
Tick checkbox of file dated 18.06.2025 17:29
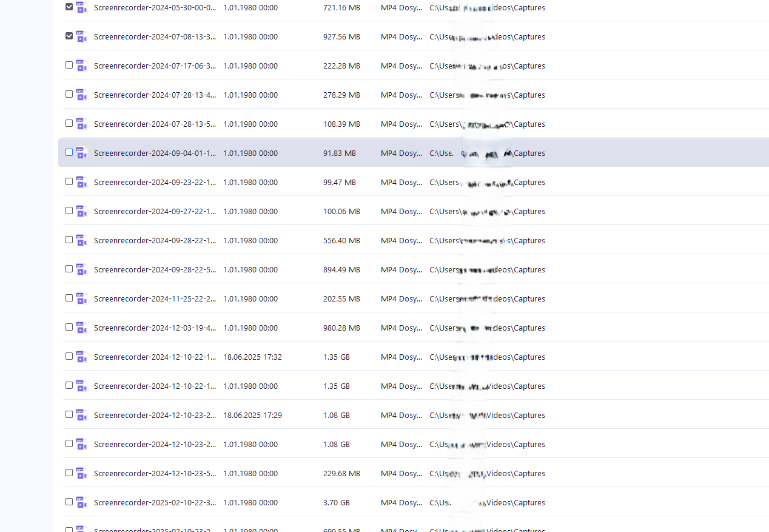69,414
